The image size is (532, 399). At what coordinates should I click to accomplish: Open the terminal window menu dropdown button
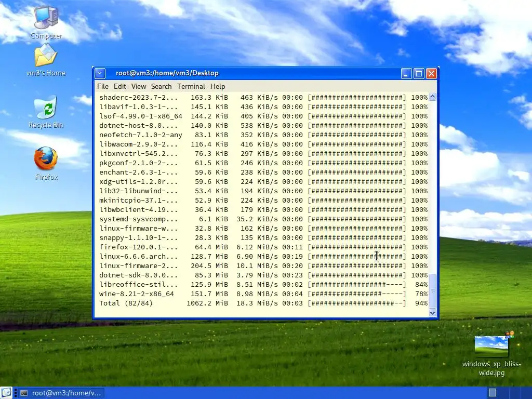click(x=100, y=73)
